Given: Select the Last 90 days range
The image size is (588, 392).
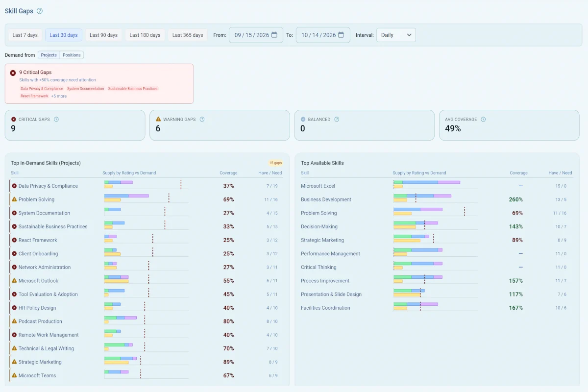Looking at the screenshot, I should coord(104,35).
